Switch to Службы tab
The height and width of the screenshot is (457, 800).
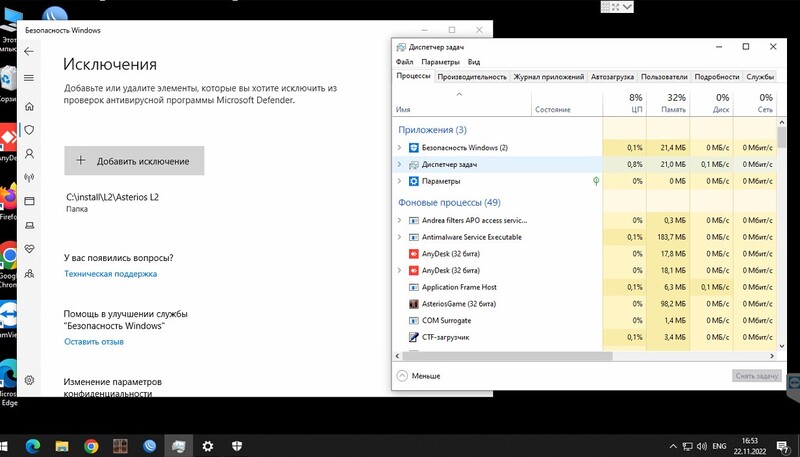(760, 77)
